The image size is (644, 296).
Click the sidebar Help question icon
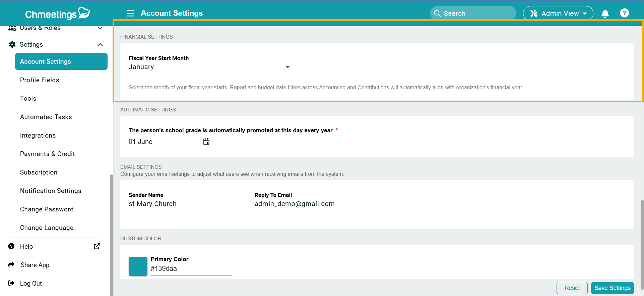[x=11, y=246]
